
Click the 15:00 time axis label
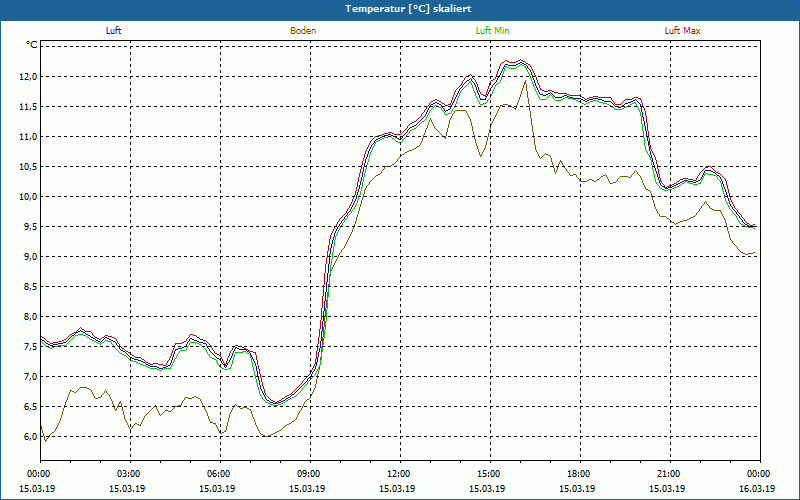coord(489,474)
